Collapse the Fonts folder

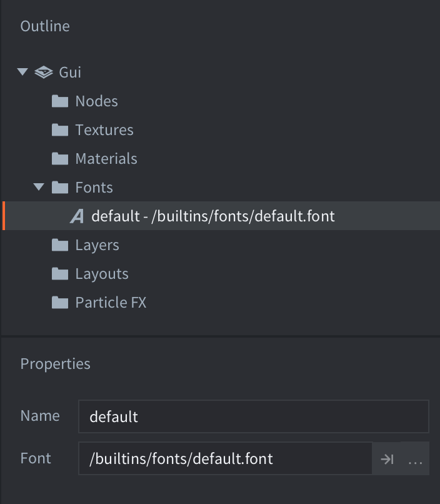click(39, 187)
